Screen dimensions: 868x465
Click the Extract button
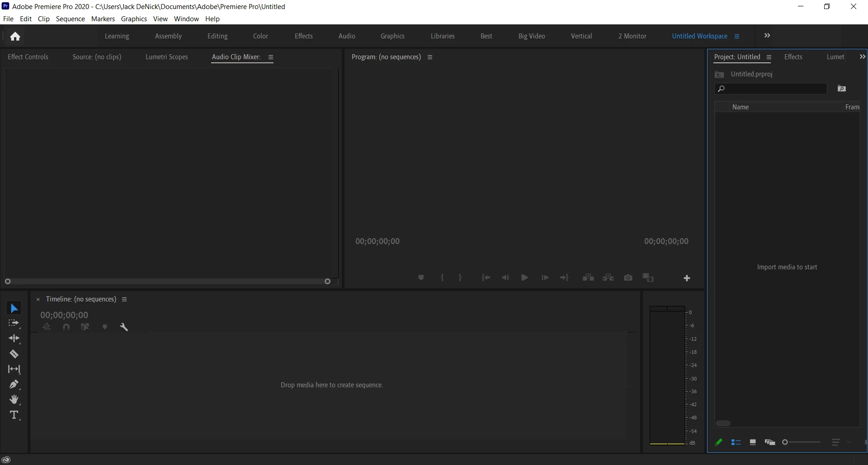(x=608, y=277)
